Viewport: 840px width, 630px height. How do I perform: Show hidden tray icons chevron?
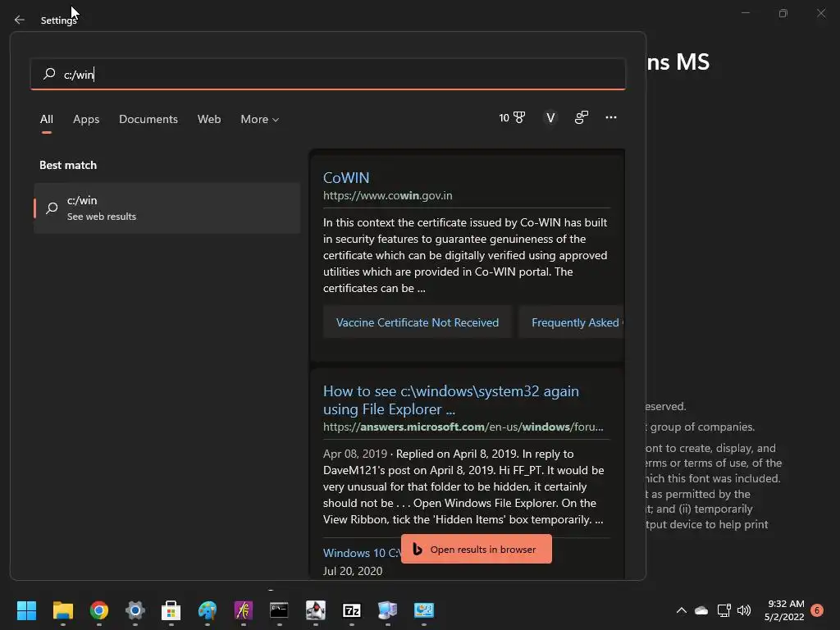pyautogui.click(x=682, y=610)
